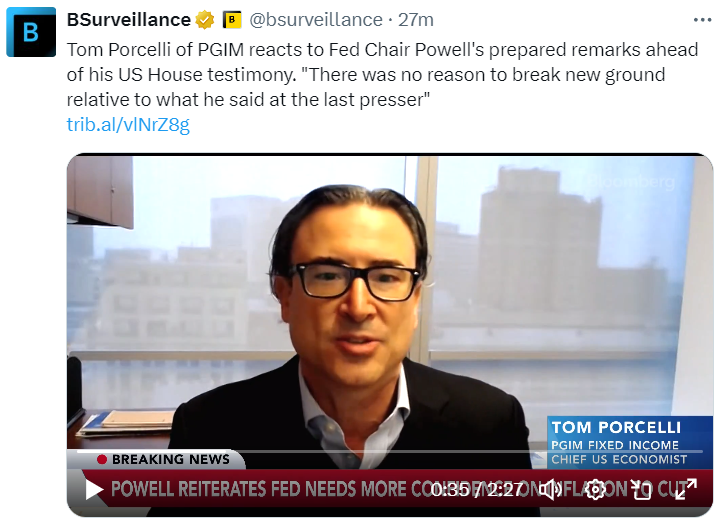Play the Tom Porcelli video

point(94,489)
